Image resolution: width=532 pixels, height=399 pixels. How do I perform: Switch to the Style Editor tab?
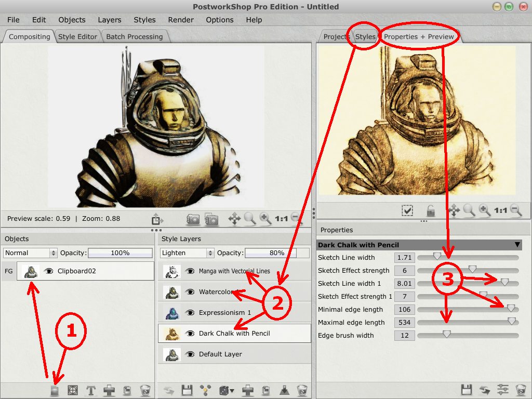click(77, 36)
